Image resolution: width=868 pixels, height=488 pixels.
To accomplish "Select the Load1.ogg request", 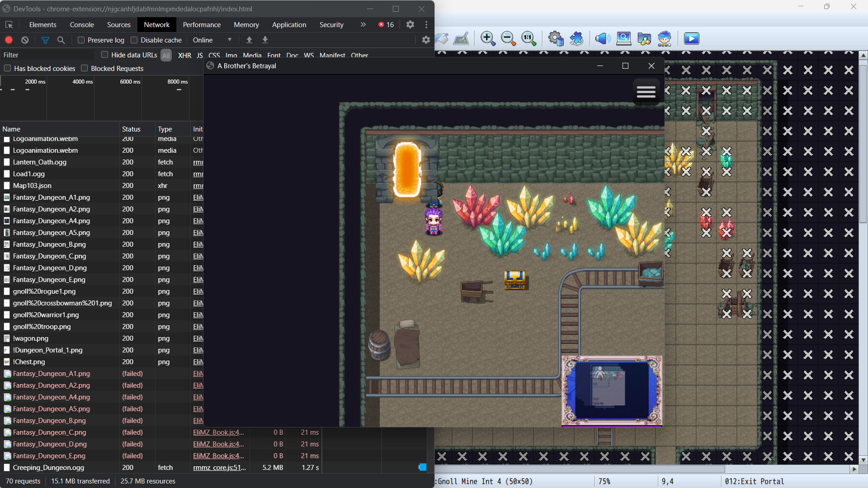I will click(x=102, y=174).
